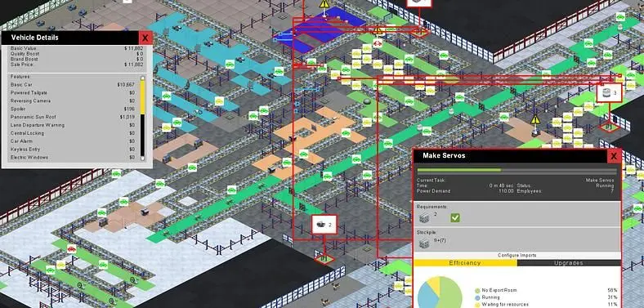Viewport: 644px width, 308px height.
Task: Click the $10,667 Basic Car price
Action: (x=126, y=85)
